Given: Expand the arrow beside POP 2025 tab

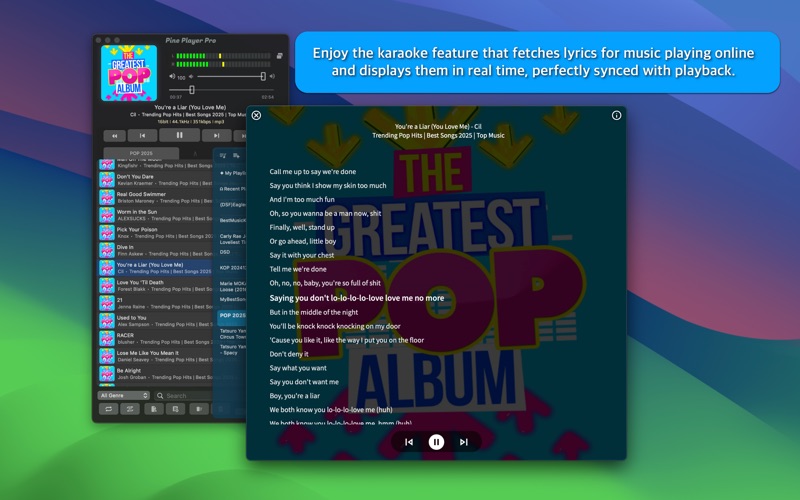Looking at the screenshot, I should tap(195, 153).
